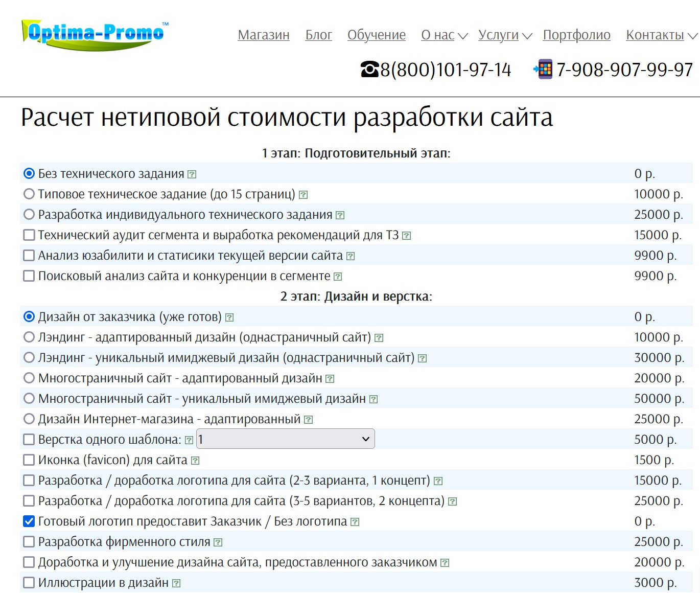
Task: Open help icon for 'Дизайн от заказчика'
Action: click(229, 317)
